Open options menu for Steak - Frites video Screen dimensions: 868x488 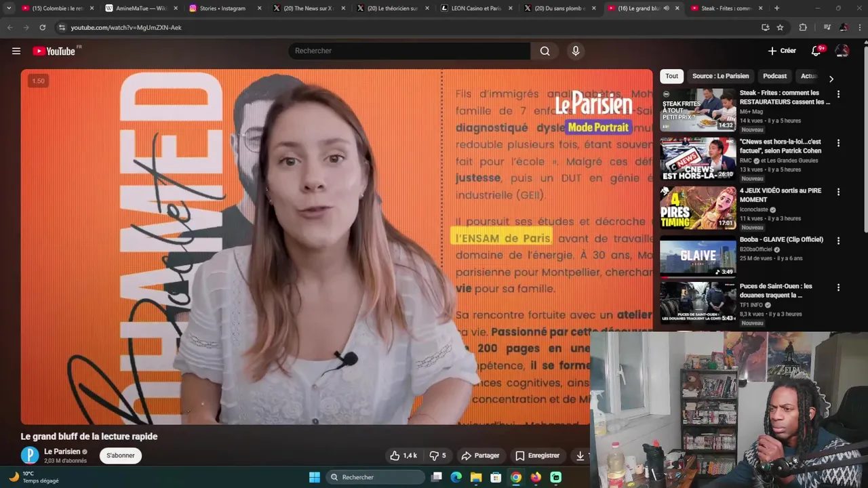point(838,94)
